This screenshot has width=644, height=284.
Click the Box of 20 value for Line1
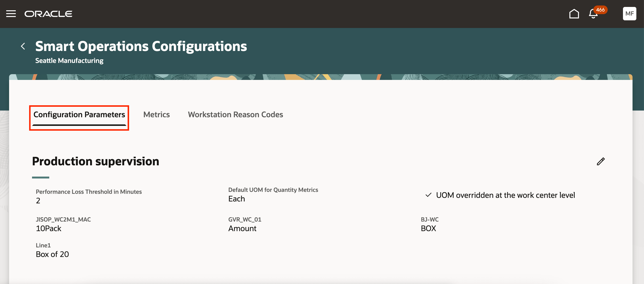point(52,254)
